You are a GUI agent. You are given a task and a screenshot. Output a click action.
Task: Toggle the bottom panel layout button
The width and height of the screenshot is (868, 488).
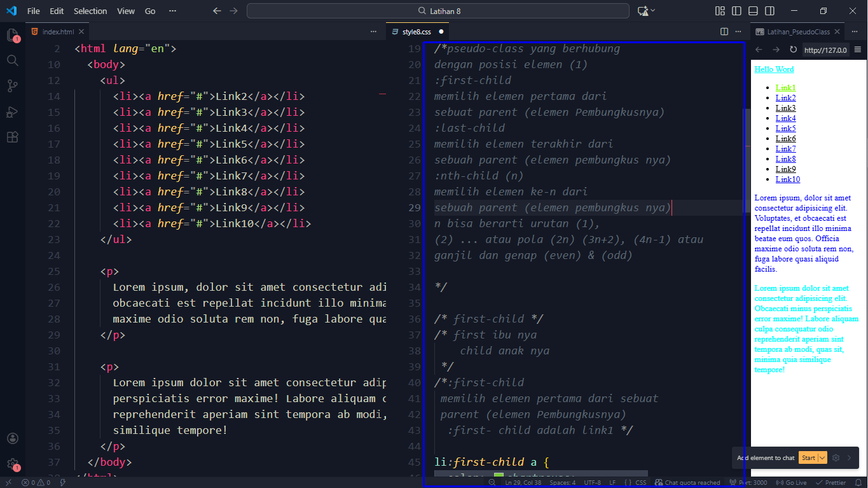click(753, 11)
